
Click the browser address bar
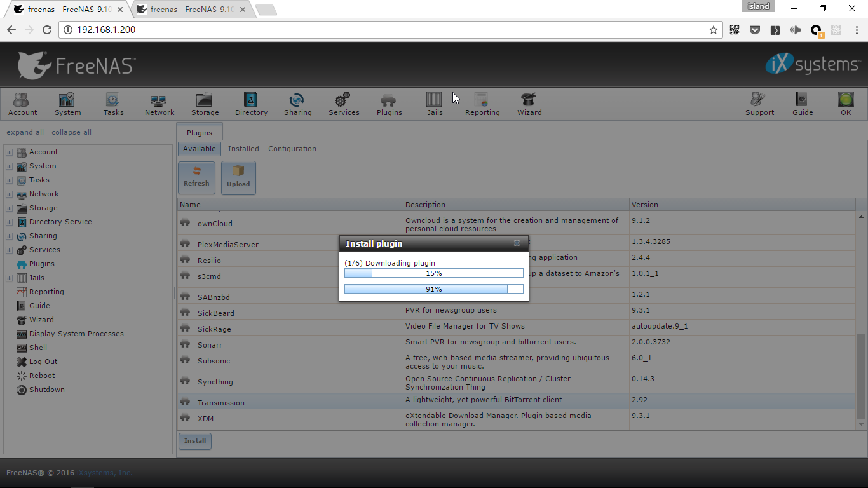391,30
